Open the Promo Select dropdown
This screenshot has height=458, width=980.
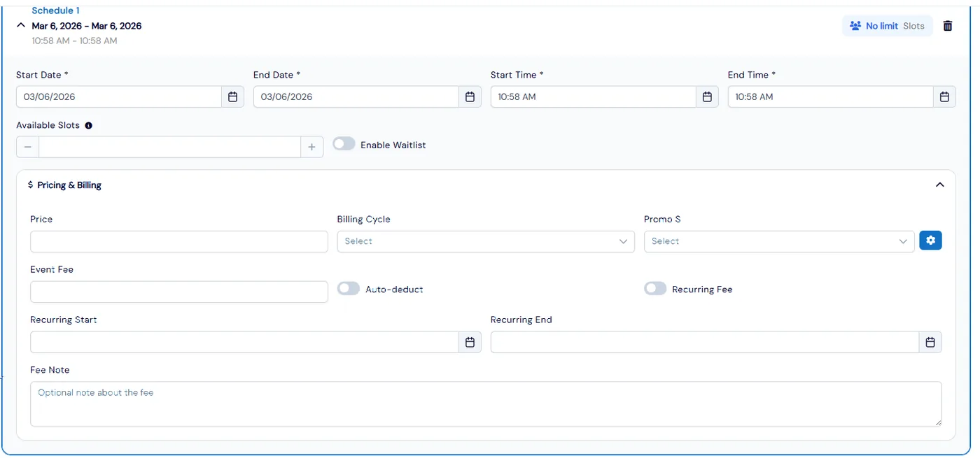[x=779, y=241]
